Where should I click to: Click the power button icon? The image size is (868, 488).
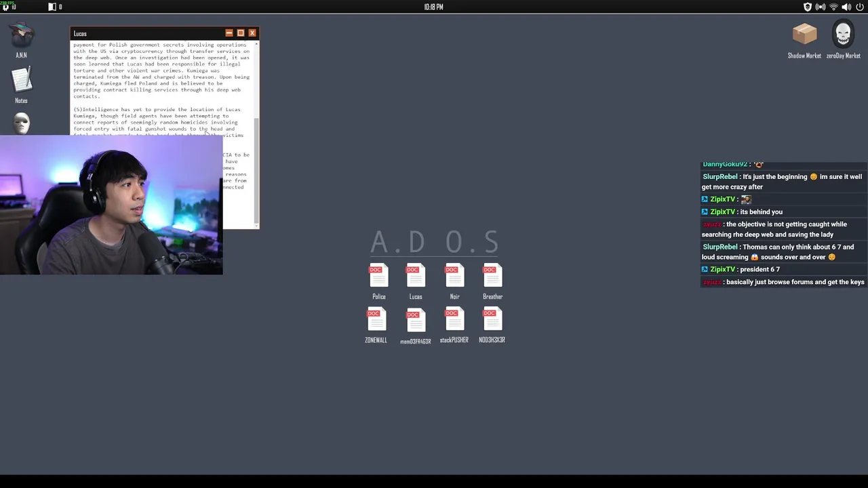pos(860,7)
